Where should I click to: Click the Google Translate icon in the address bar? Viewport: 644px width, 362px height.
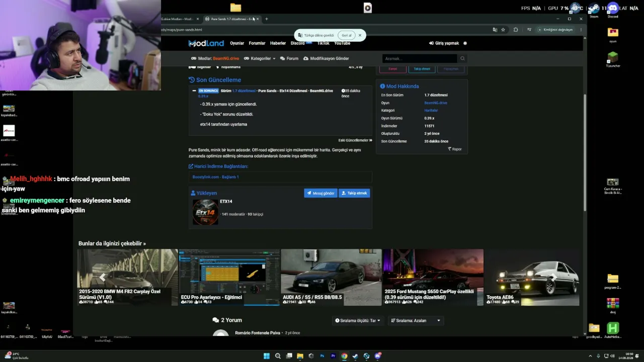point(495,30)
